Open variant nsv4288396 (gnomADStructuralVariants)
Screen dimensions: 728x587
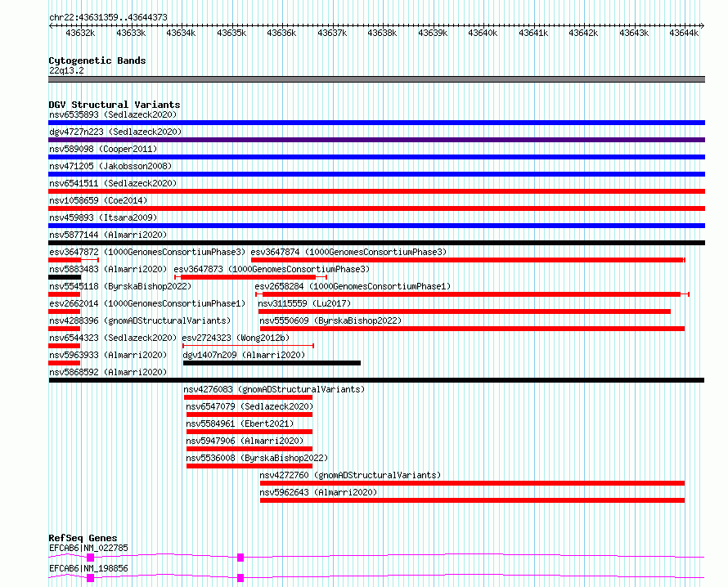[140, 320]
